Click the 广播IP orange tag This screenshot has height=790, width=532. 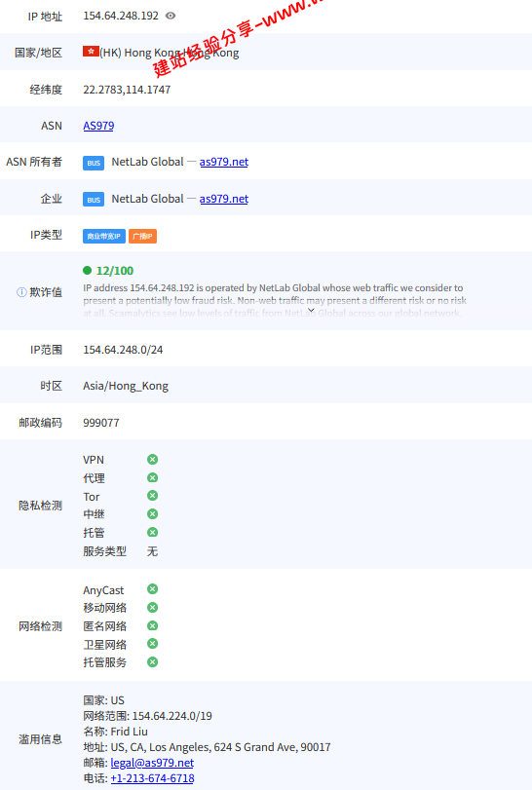click(142, 236)
